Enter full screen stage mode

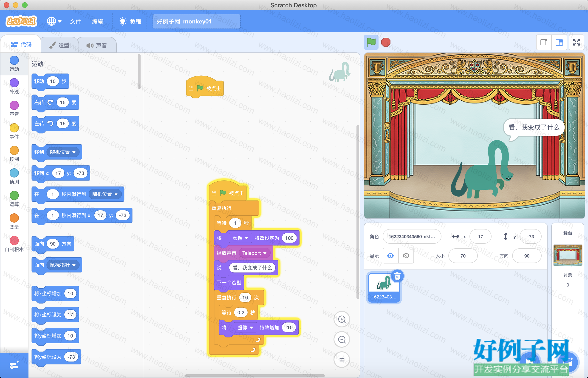pyautogui.click(x=577, y=43)
